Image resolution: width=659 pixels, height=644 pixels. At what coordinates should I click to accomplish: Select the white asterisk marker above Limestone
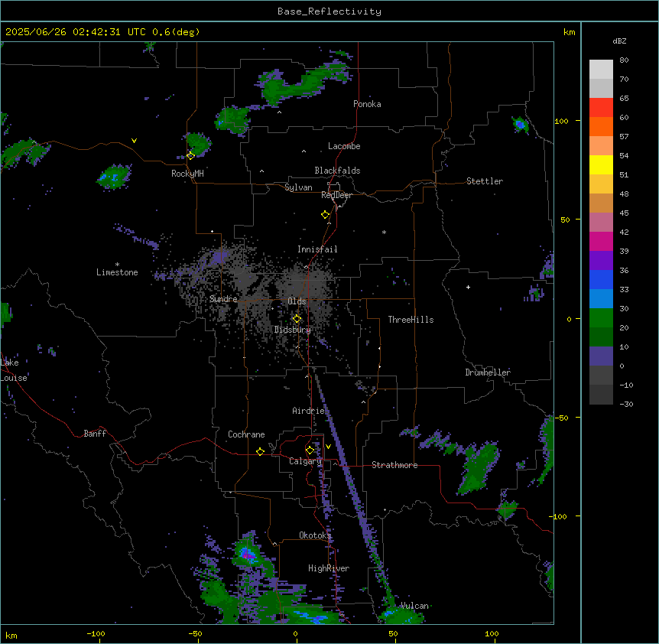point(117,265)
